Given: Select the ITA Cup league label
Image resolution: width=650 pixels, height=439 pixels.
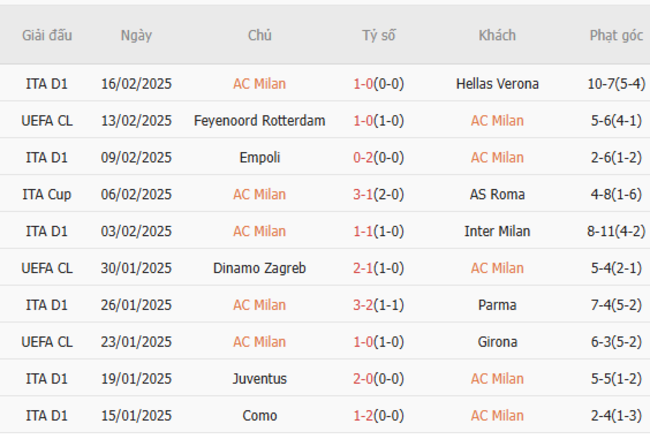Looking at the screenshot, I should click(47, 194).
